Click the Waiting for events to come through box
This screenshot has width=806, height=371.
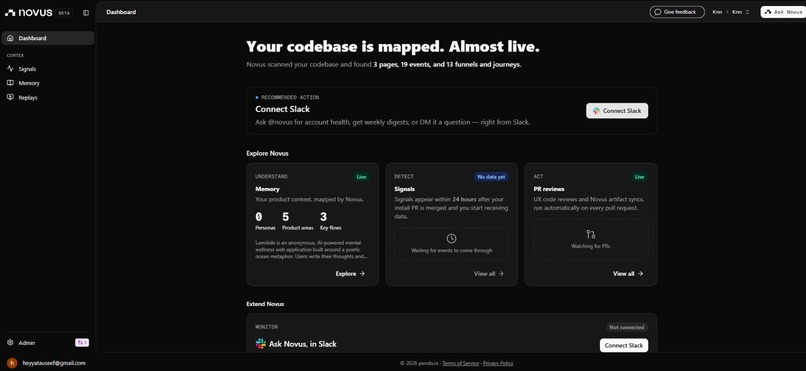[451, 244]
